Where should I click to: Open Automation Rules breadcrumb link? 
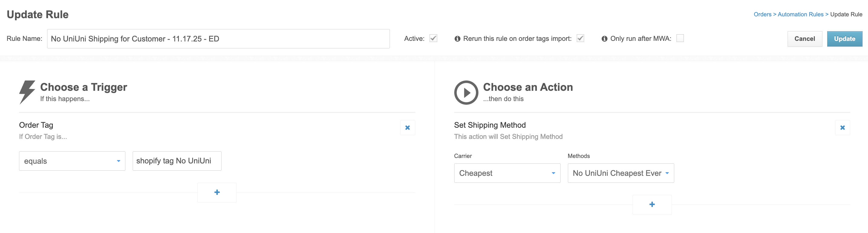(x=800, y=15)
